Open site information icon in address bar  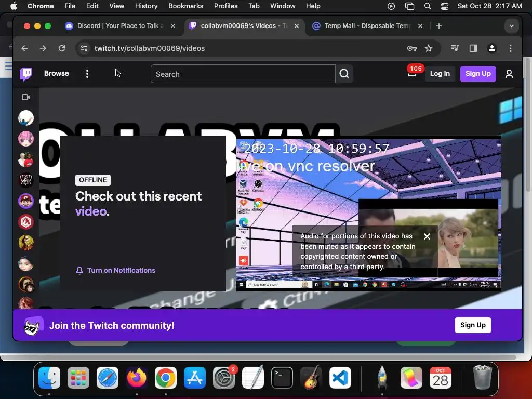coord(84,48)
